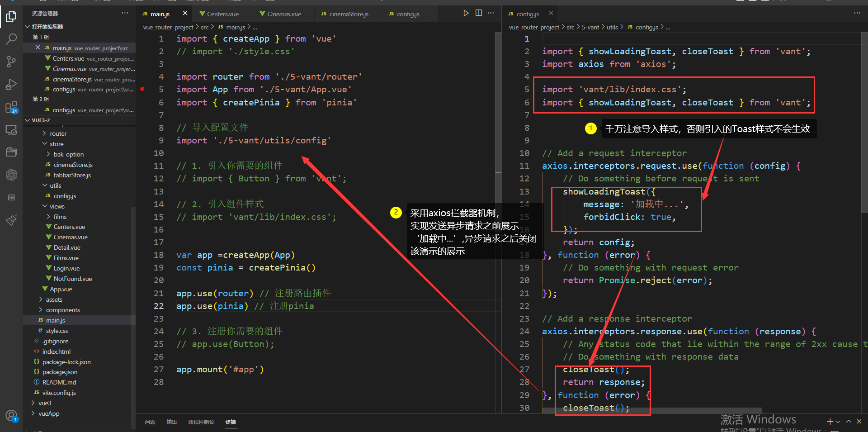
Task: Open Extensions view with the 24 badge
Action: 11,108
